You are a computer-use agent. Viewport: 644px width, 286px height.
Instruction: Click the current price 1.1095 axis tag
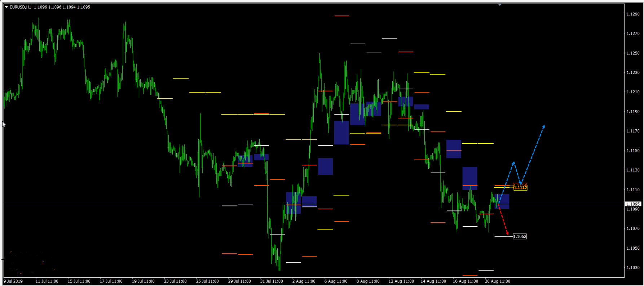tap(633, 204)
